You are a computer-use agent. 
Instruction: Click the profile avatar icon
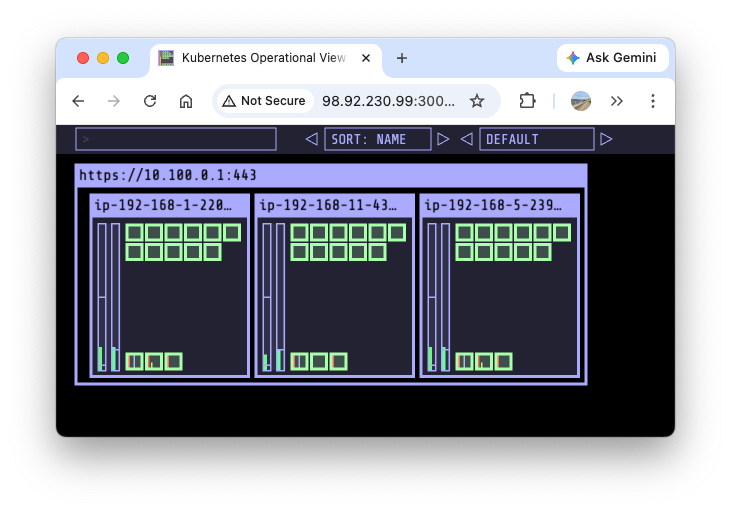tap(581, 101)
